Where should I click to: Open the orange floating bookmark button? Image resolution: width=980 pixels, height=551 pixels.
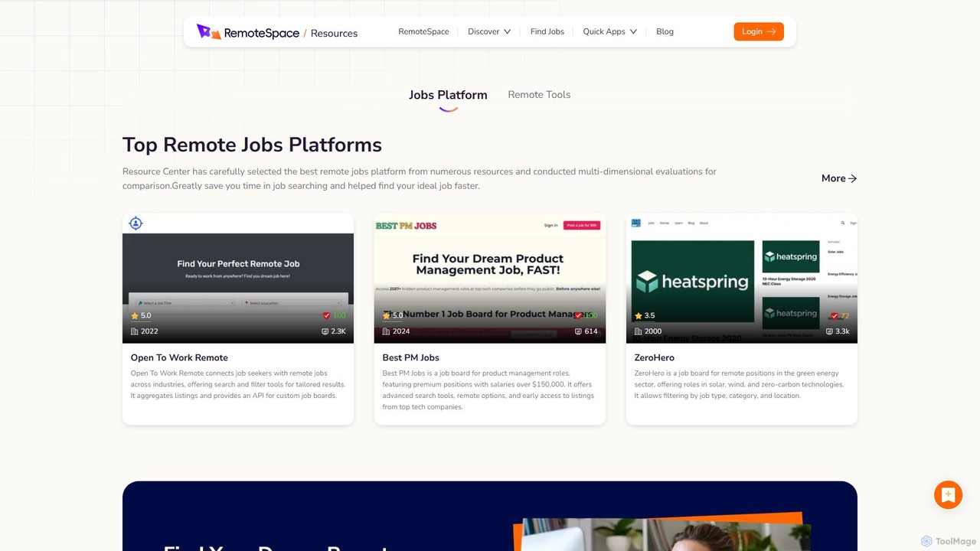coord(948,495)
